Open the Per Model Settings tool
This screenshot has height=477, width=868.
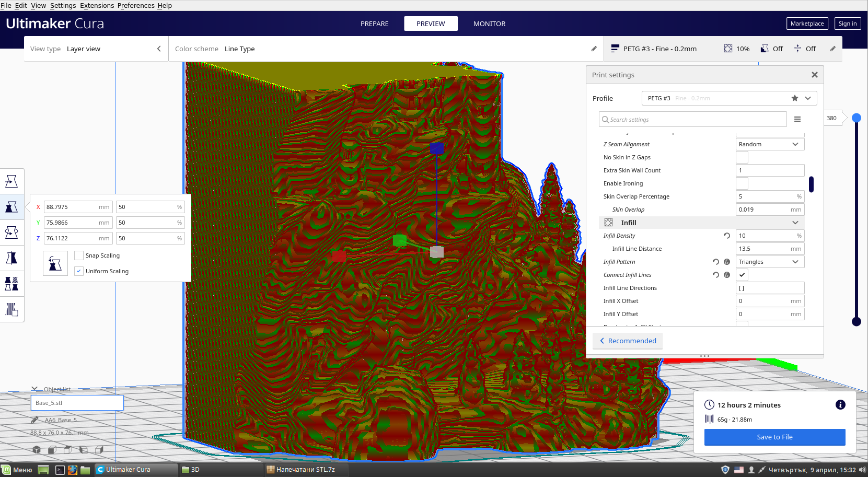11,284
